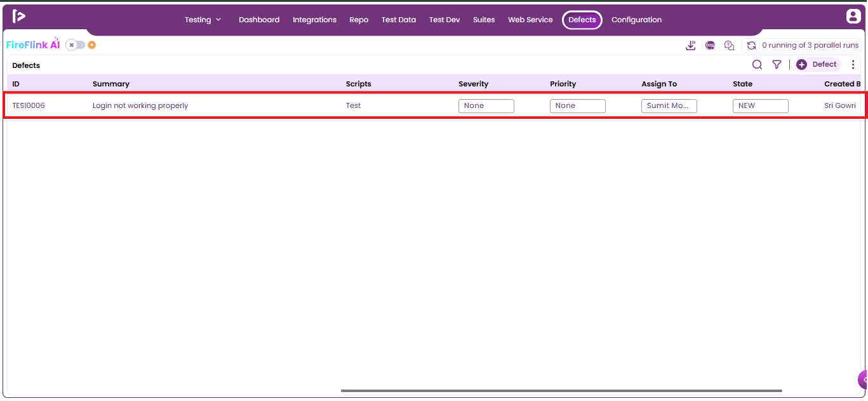868x401 pixels.
Task: Open the defects filter funnel
Action: coord(777,64)
